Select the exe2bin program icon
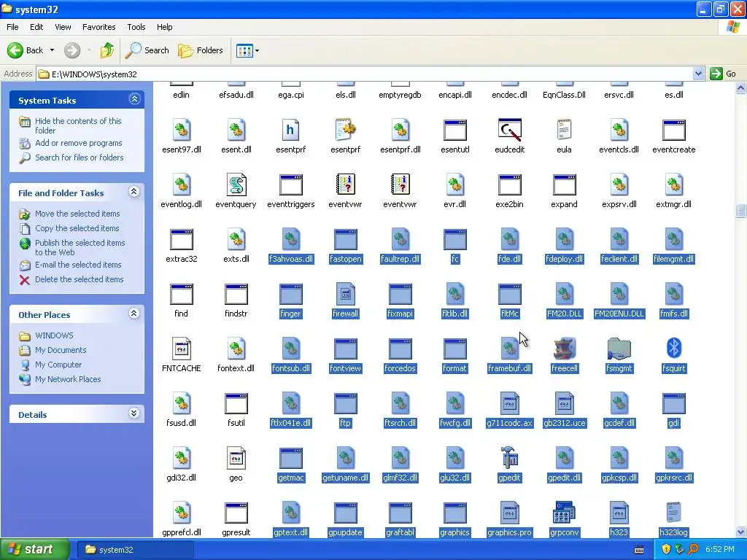 pos(509,184)
